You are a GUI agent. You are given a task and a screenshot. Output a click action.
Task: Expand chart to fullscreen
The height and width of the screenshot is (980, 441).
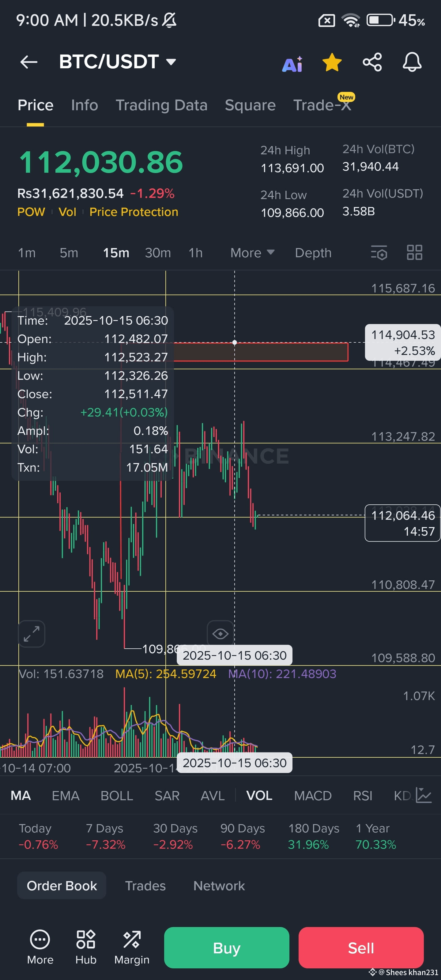tap(32, 634)
